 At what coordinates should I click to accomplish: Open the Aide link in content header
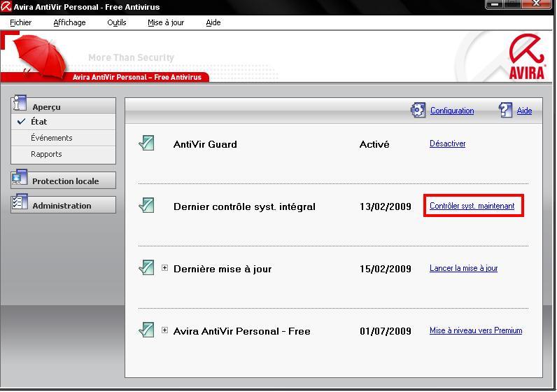[x=524, y=111]
